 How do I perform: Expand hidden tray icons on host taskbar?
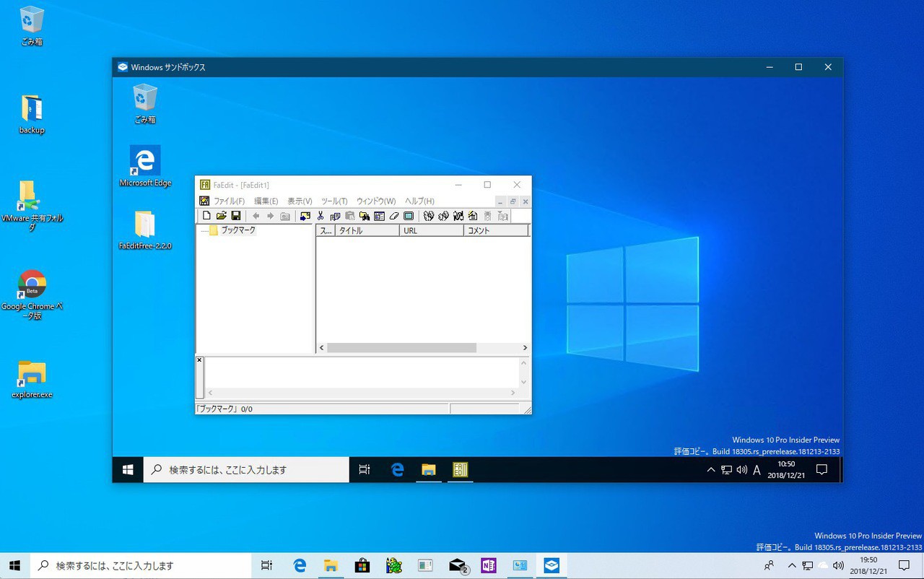pos(792,566)
